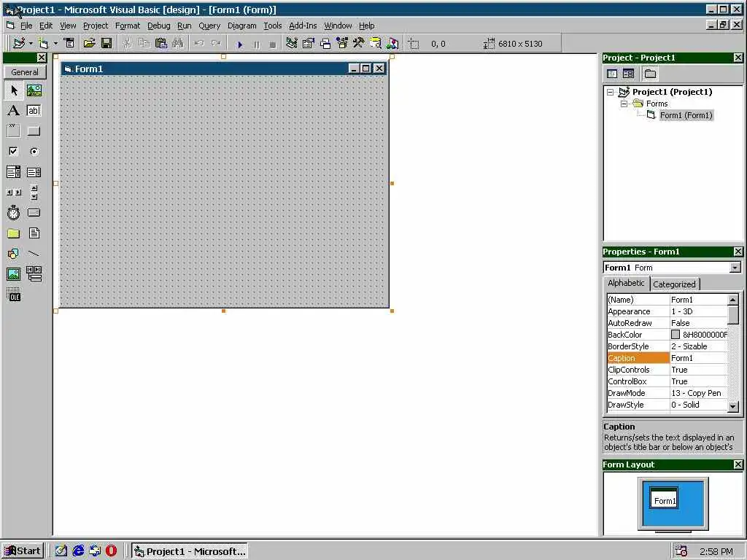Open the Object Browser from toolbar
Image resolution: width=747 pixels, height=560 pixels.
pos(342,43)
